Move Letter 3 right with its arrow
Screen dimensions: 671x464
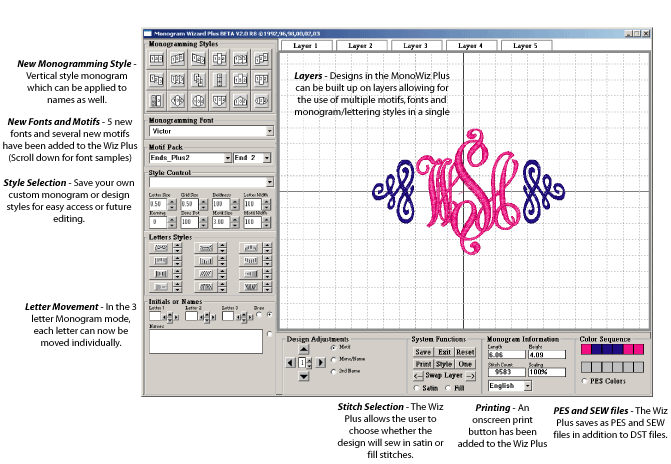click(250, 317)
